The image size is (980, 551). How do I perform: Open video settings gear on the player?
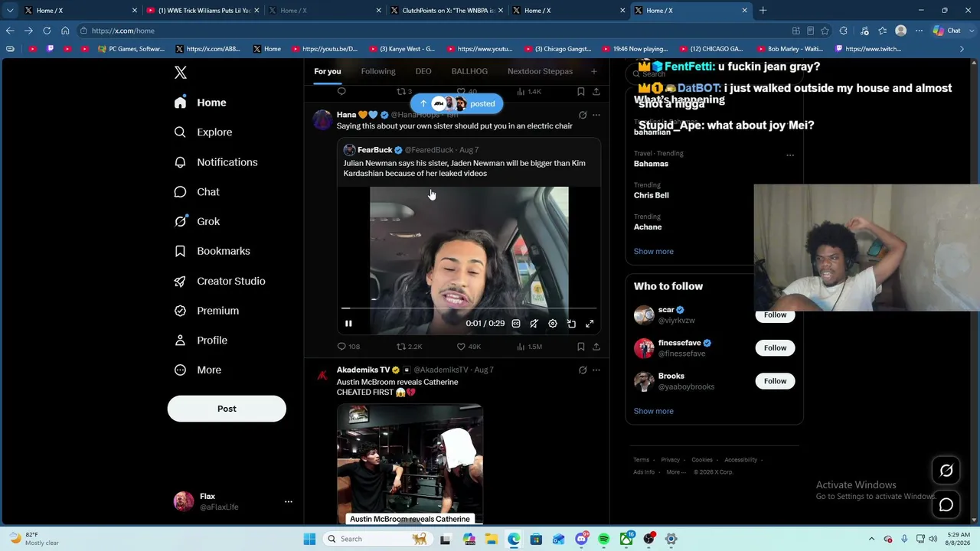coord(553,324)
